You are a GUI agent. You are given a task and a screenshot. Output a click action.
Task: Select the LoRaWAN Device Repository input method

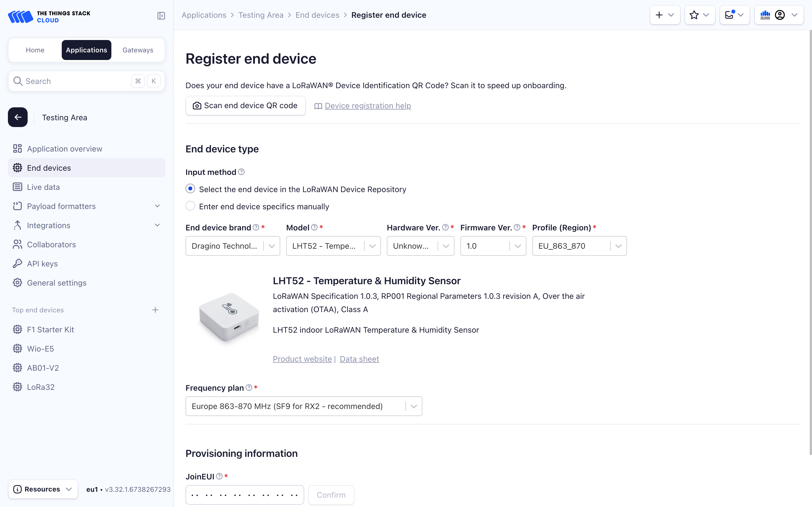[190, 188]
